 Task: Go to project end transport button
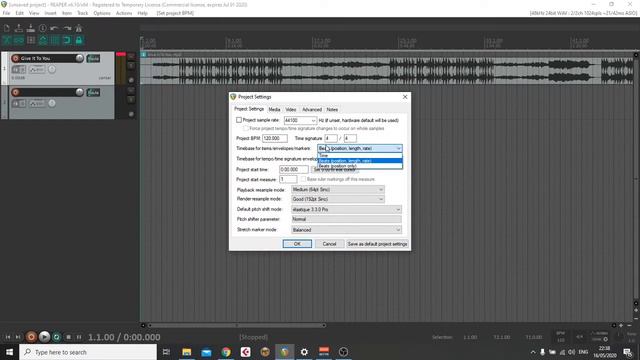click(18, 337)
